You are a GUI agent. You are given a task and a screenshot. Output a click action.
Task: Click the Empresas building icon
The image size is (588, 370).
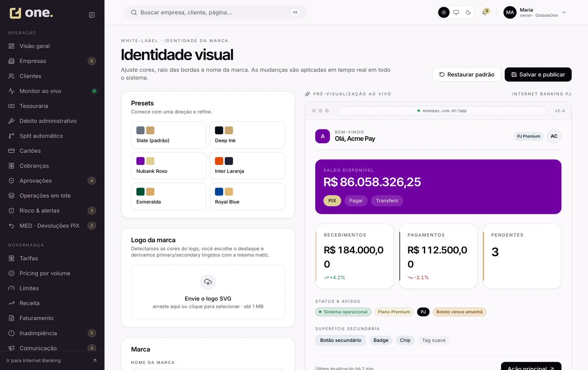[11, 61]
